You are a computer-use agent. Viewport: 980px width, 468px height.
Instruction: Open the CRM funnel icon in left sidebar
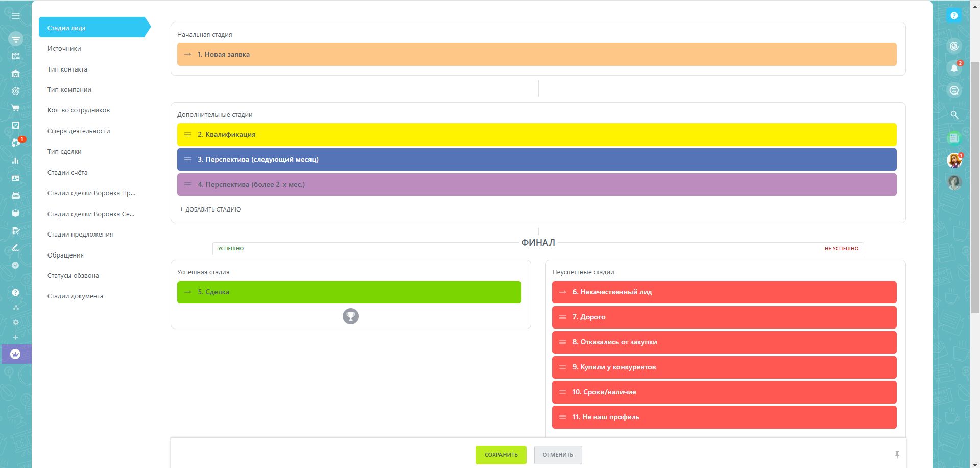click(16, 39)
